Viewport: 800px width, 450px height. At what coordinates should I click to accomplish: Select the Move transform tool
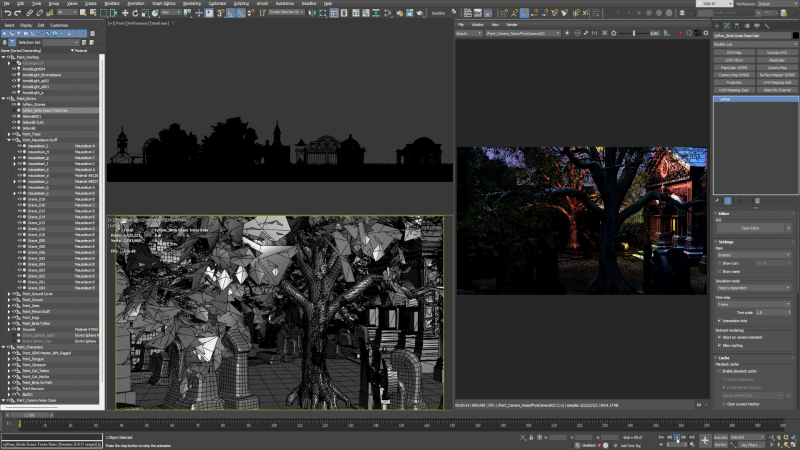pos(125,13)
